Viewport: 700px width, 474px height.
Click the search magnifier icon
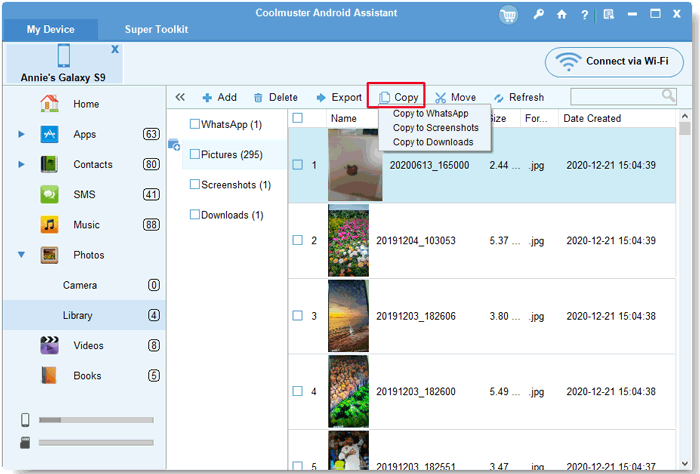point(668,96)
